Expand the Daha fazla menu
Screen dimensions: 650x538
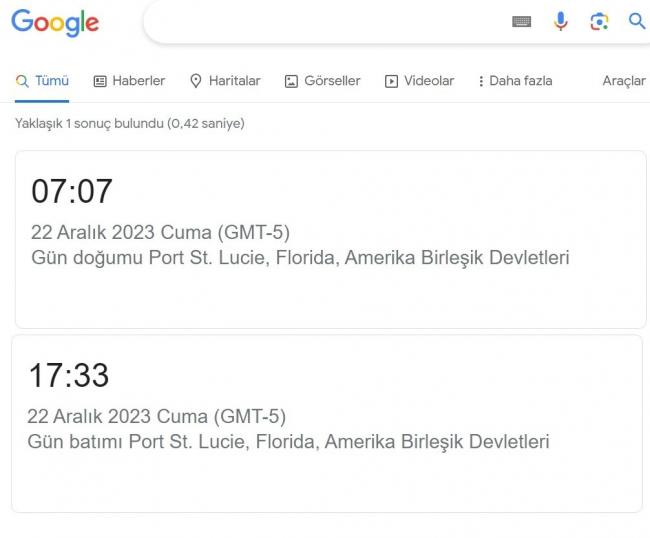[515, 81]
